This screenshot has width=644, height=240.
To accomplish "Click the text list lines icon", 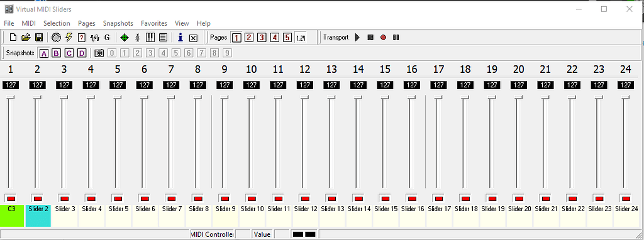I will 163,38.
